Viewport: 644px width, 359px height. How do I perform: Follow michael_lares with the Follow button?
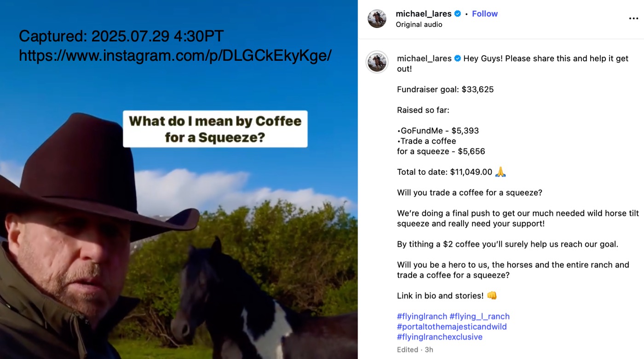(485, 14)
